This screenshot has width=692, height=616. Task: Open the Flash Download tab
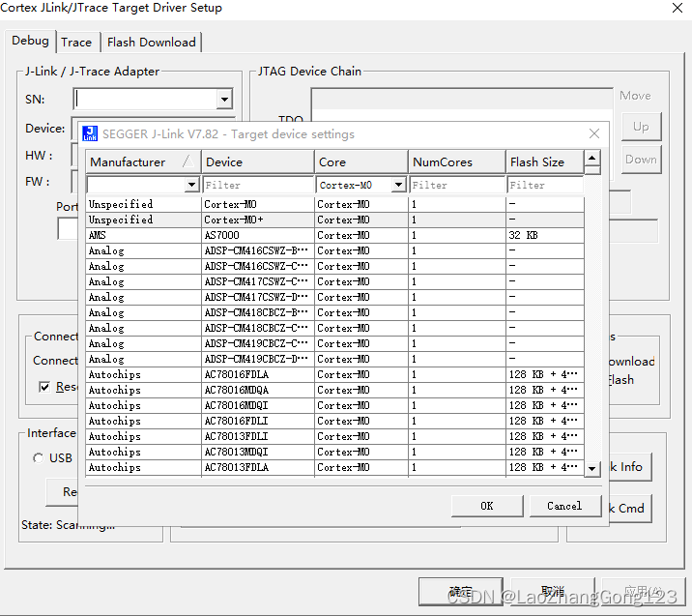pyautogui.click(x=152, y=43)
